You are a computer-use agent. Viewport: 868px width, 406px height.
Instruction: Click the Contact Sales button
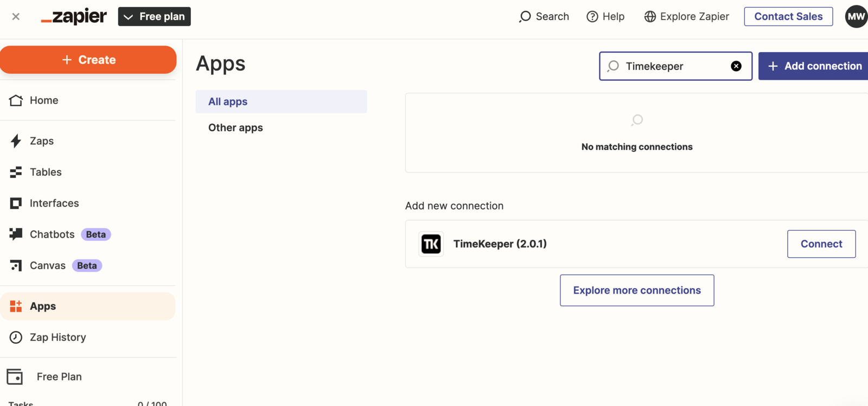(x=788, y=16)
